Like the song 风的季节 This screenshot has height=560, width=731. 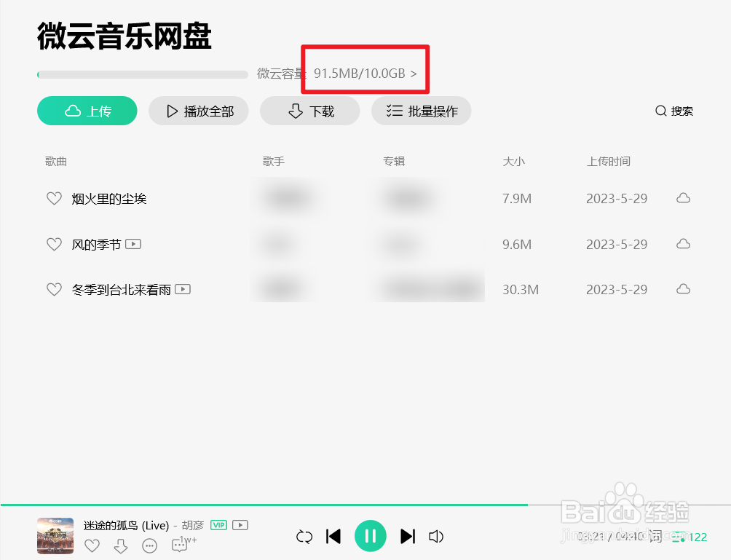54,245
